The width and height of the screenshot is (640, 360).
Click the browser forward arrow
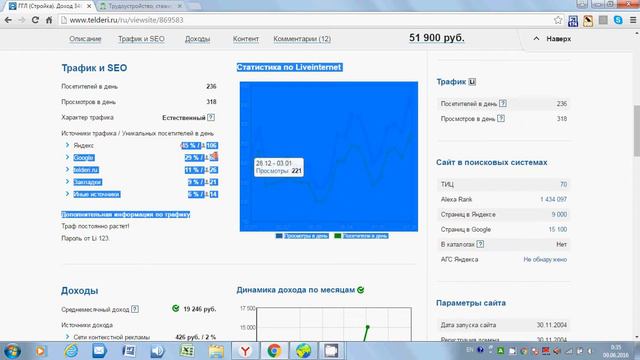(x=22, y=20)
